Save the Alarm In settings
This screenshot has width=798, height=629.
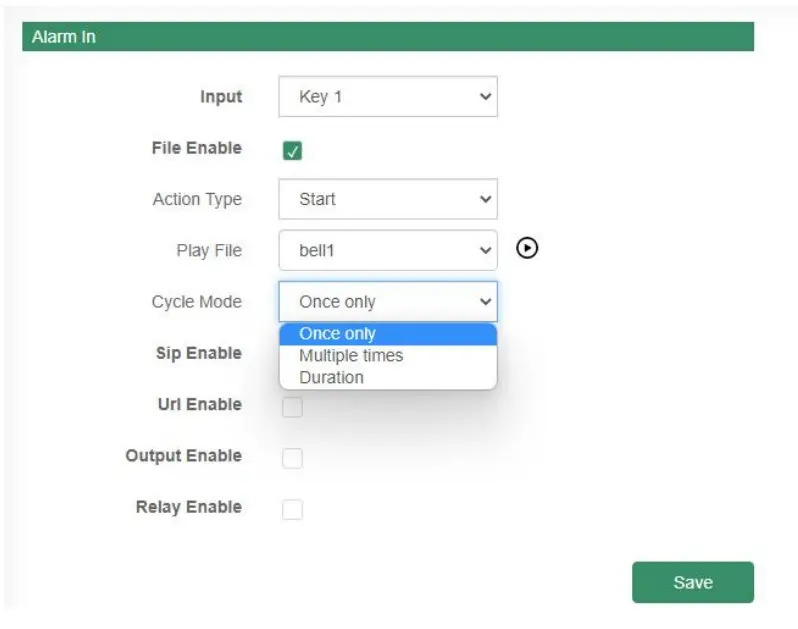(692, 582)
